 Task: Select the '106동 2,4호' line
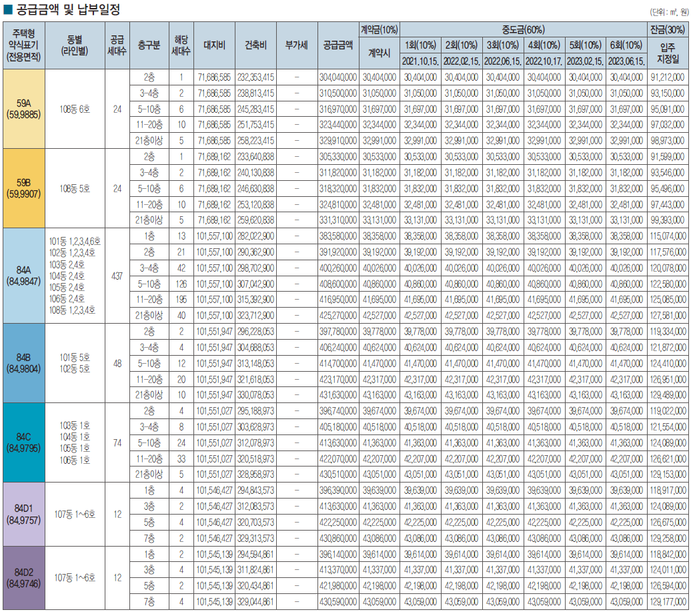pyautogui.click(x=67, y=298)
